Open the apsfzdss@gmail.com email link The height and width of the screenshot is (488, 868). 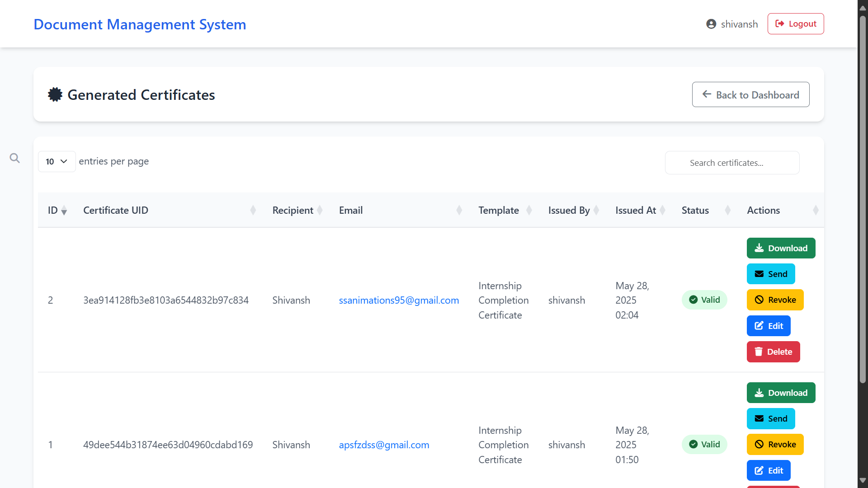pos(384,445)
